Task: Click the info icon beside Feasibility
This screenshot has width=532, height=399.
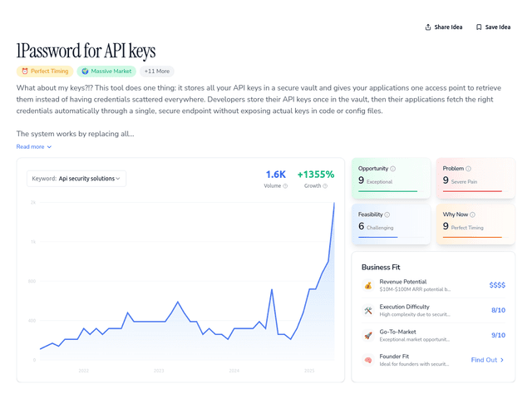Action: [x=387, y=215]
